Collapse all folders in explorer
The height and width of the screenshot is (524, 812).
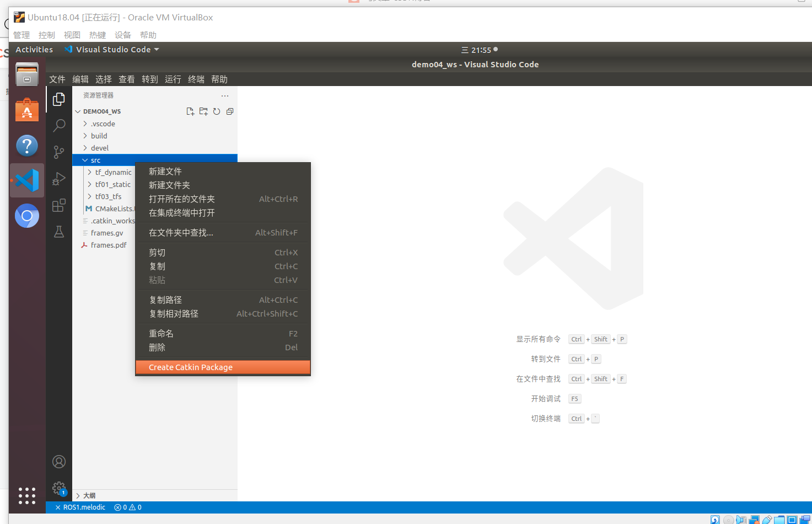pyautogui.click(x=230, y=111)
